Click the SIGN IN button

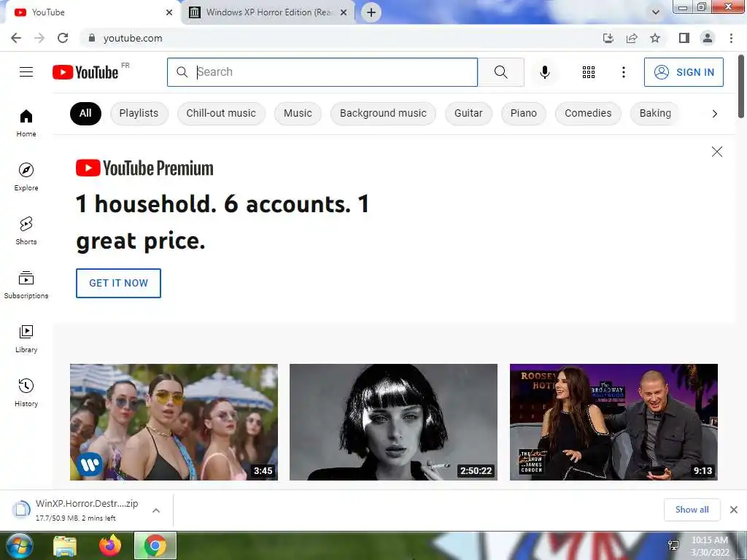(x=684, y=72)
